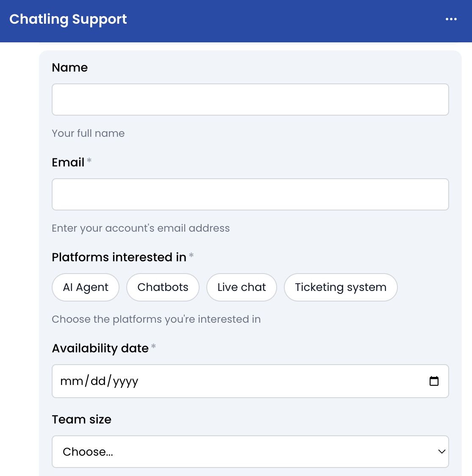472x476 pixels.
Task: Click the Availability date label
Action: 100,349
